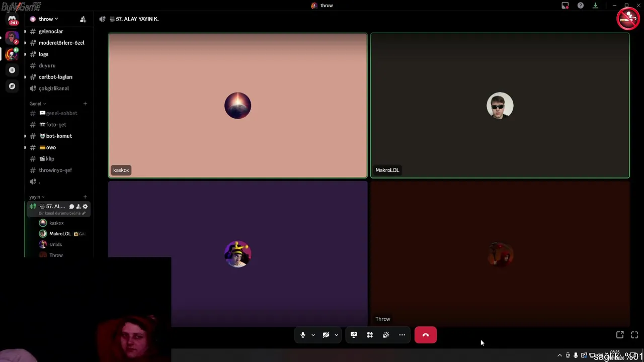The image size is (644, 362).
Task: Invite people with the add-member icon
Action: click(83, 19)
